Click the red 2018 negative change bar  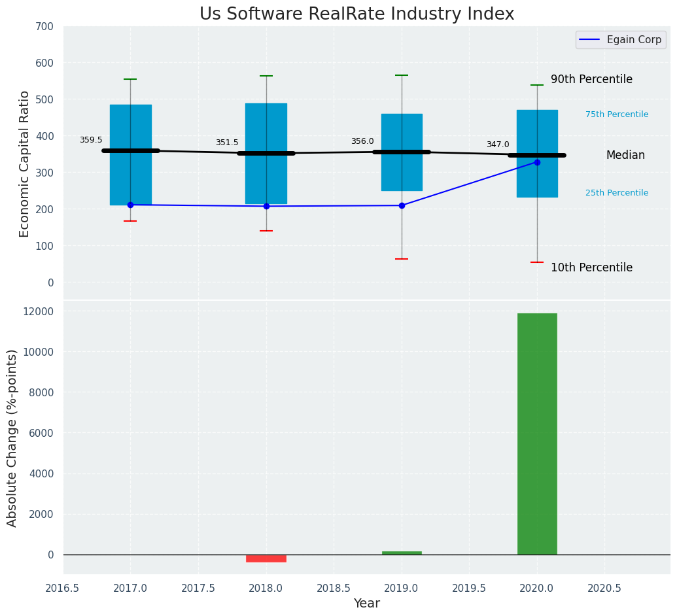click(266, 558)
